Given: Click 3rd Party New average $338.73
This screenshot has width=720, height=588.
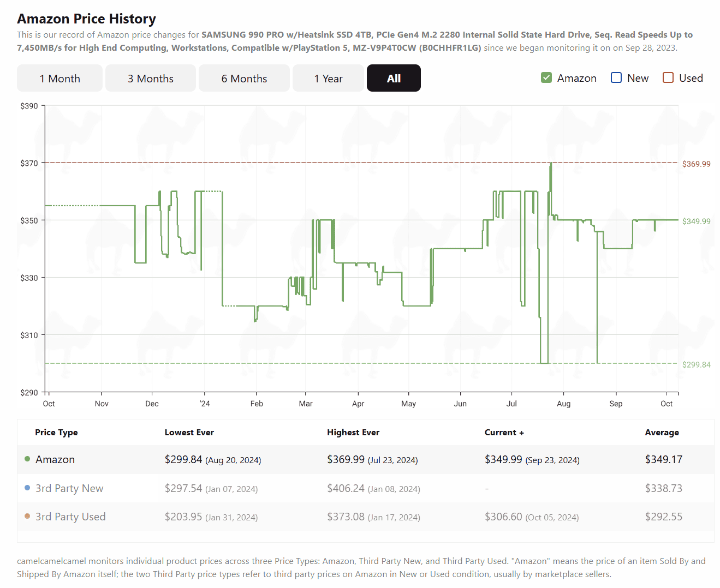Looking at the screenshot, I should tap(664, 488).
